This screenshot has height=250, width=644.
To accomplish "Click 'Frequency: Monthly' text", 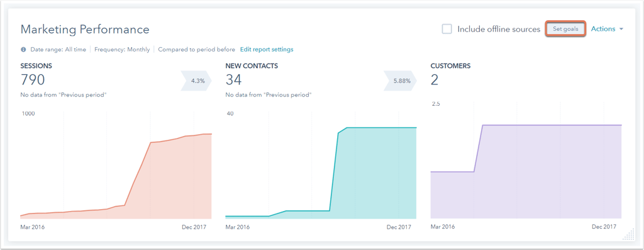I will [122, 49].
